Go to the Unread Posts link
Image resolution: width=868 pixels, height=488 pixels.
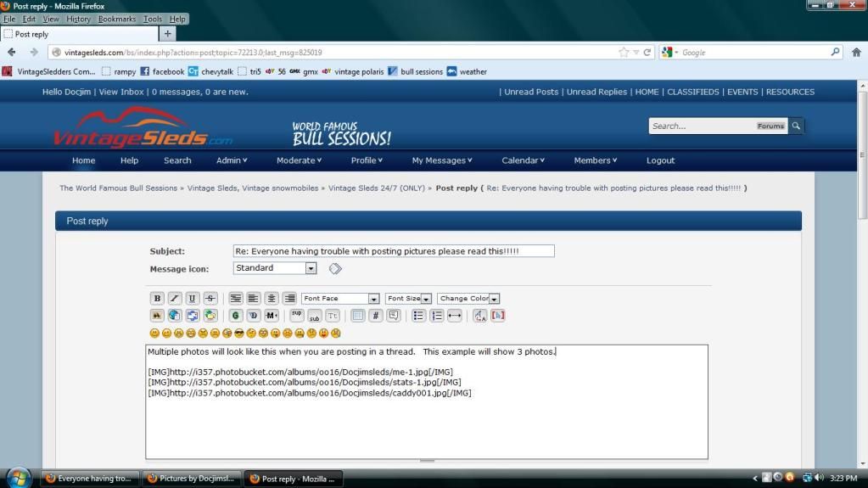pos(531,92)
